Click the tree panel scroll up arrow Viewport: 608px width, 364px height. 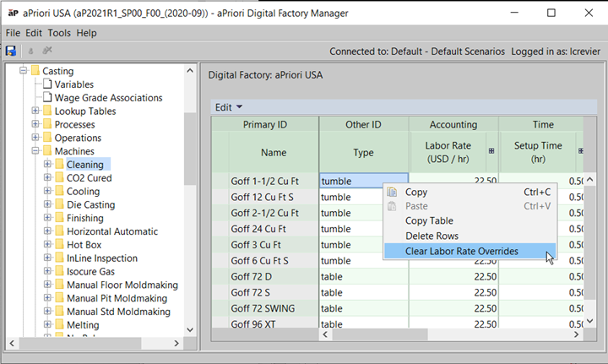click(x=190, y=71)
